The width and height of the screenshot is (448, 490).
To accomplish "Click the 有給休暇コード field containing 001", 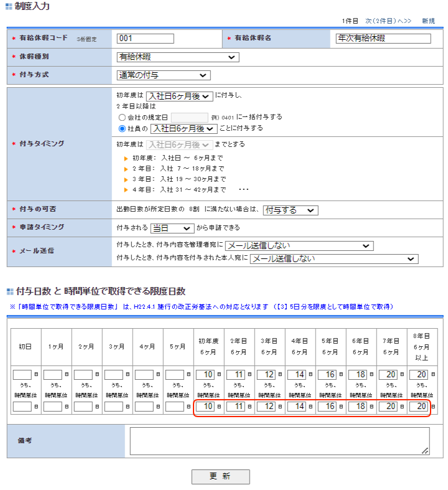I will (145, 39).
